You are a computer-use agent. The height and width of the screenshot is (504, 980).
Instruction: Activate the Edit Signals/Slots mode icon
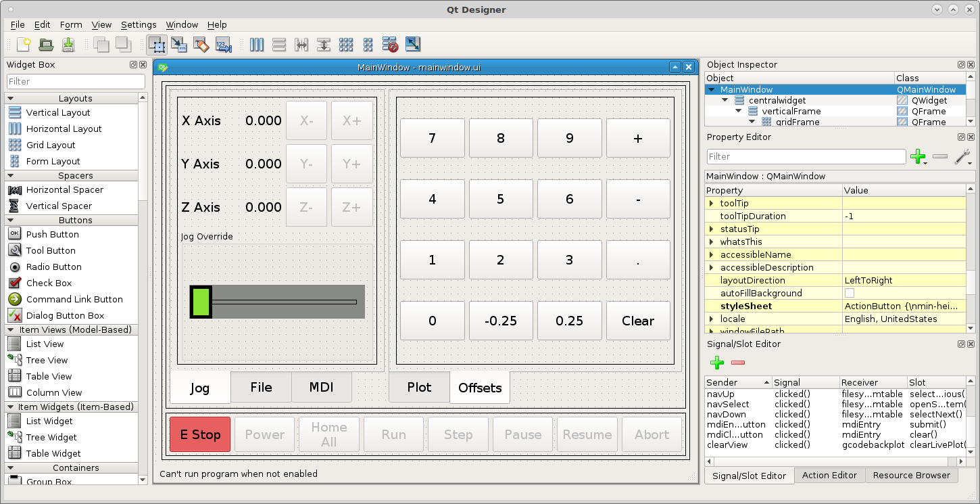pos(179,45)
